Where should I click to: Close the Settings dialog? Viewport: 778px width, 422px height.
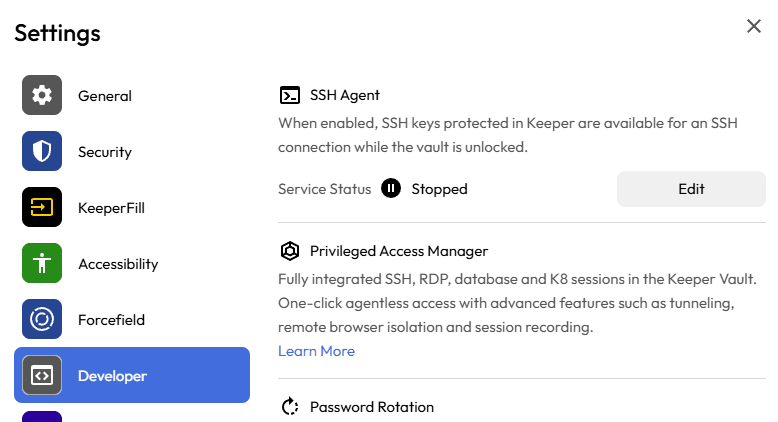(754, 26)
